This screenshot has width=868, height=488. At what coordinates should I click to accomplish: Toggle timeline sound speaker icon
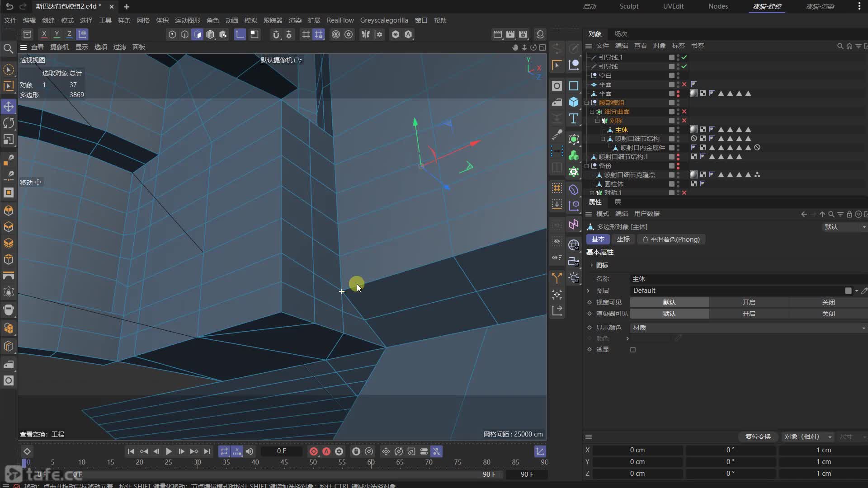tap(250, 451)
